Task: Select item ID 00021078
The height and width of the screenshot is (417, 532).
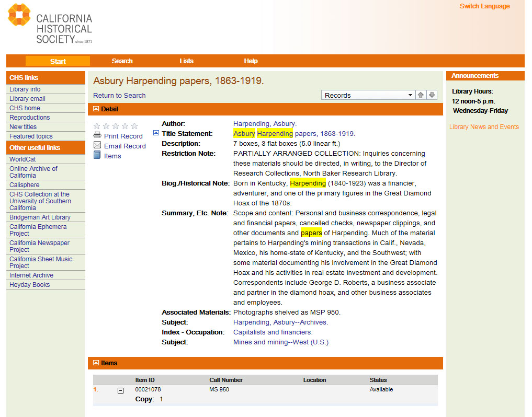Action: [148, 389]
